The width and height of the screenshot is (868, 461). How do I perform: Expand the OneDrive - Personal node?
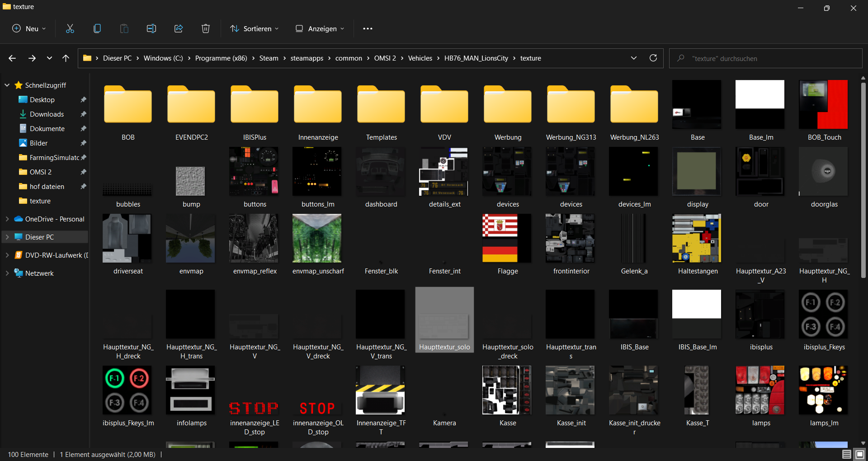(7, 219)
